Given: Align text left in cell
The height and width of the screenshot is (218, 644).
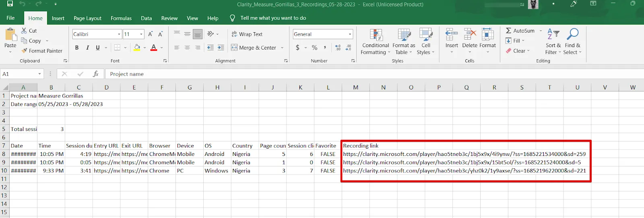Looking at the screenshot, I should (x=177, y=48).
